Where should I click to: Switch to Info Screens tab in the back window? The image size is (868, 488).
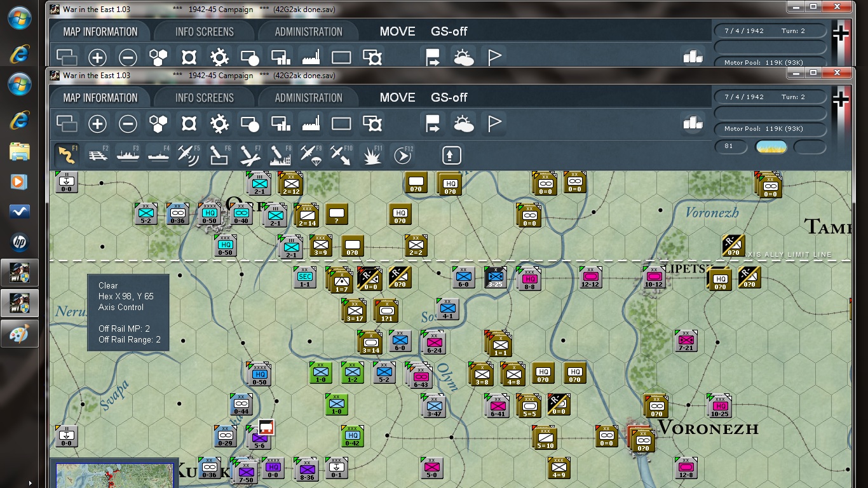point(205,32)
